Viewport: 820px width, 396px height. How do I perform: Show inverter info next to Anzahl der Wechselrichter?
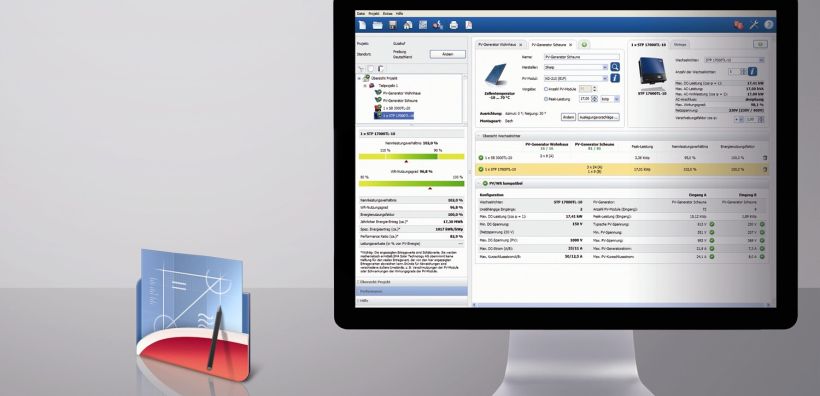click(x=752, y=71)
